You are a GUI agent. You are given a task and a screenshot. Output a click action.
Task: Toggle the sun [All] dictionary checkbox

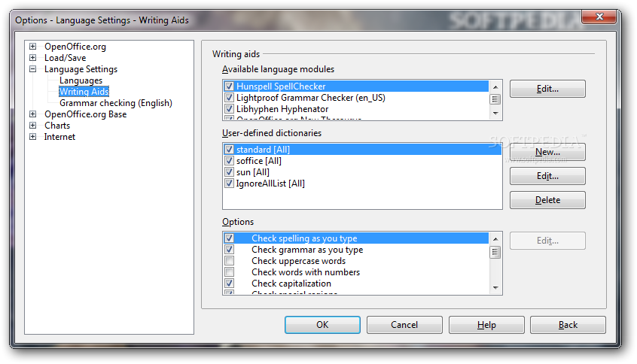(x=229, y=172)
